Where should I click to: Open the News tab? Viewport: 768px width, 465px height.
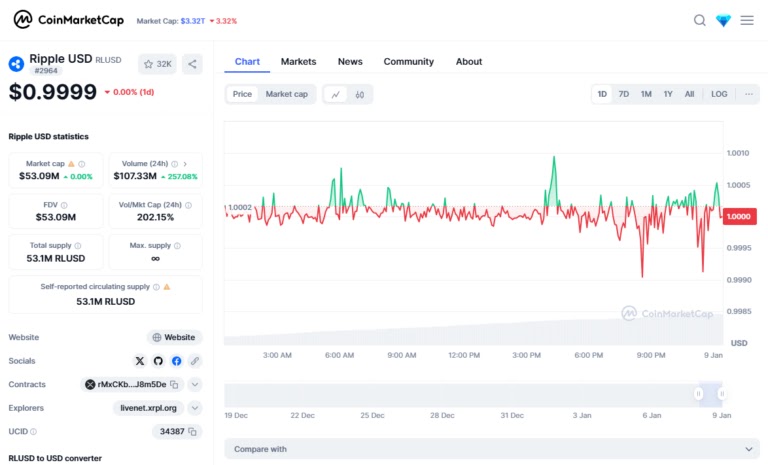coord(350,62)
